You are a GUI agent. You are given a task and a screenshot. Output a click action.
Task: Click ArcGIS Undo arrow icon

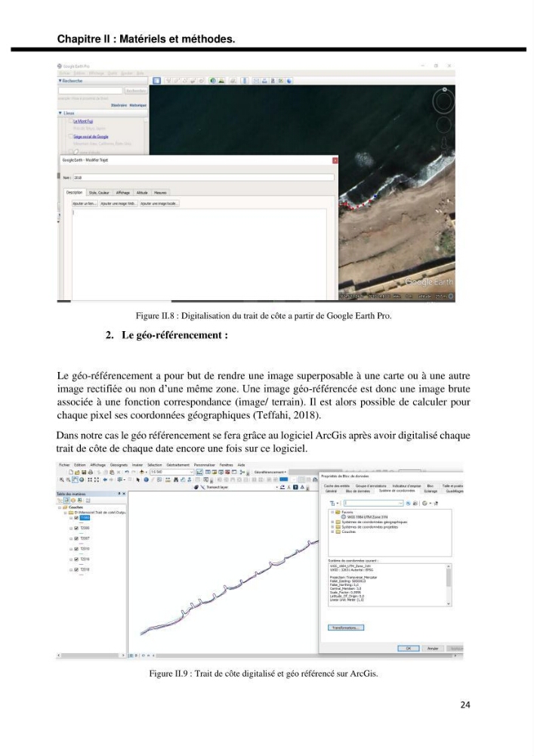pyautogui.click(x=127, y=472)
